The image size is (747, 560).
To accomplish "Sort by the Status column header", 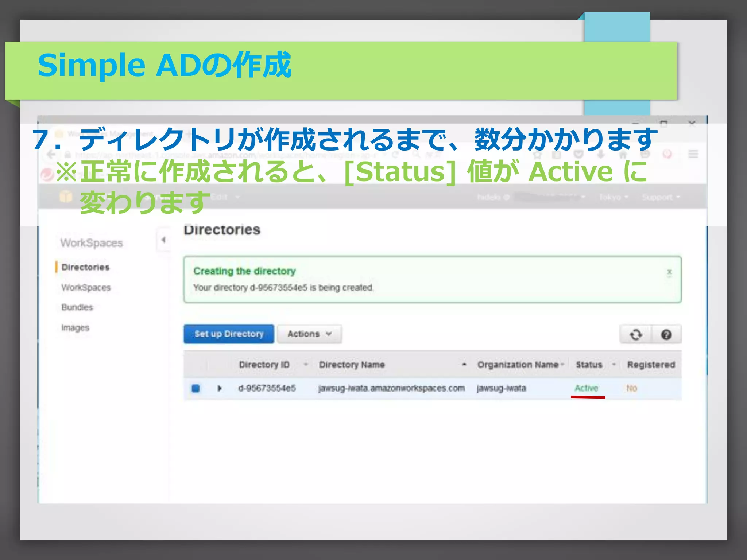I will pos(589,365).
